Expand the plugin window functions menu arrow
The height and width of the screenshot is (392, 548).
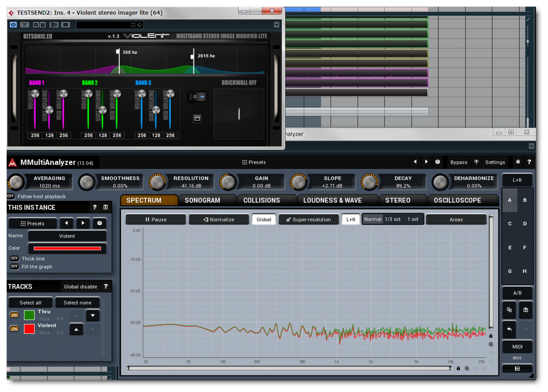tap(277, 25)
